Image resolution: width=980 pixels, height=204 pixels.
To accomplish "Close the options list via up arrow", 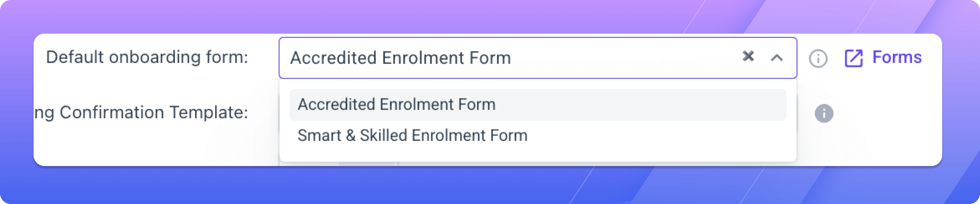I will tap(777, 58).
